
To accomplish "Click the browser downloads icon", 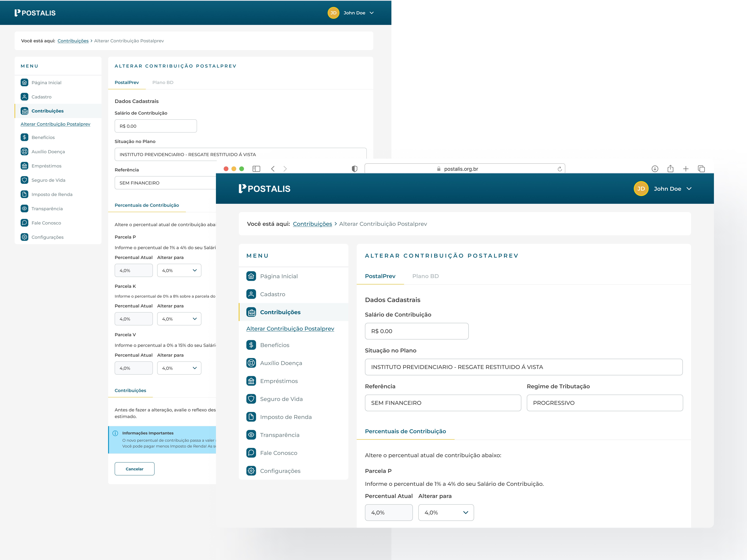I will click(x=655, y=169).
